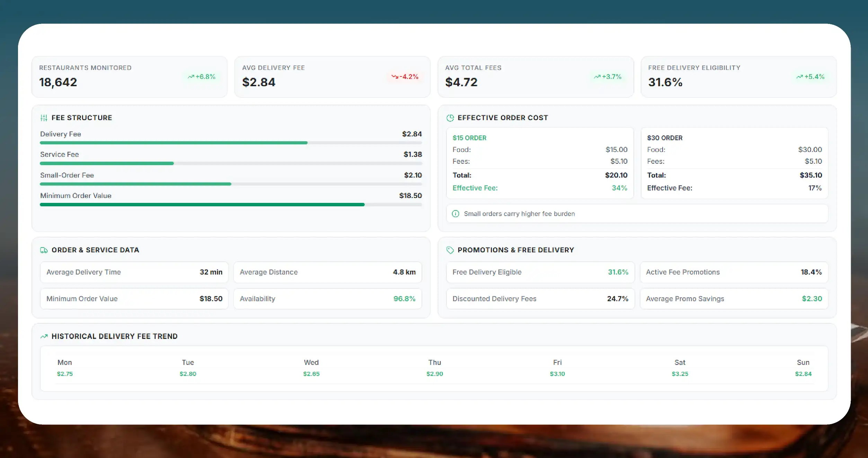
Task: Click the Minimum Order Value progress bar
Action: [x=231, y=205]
